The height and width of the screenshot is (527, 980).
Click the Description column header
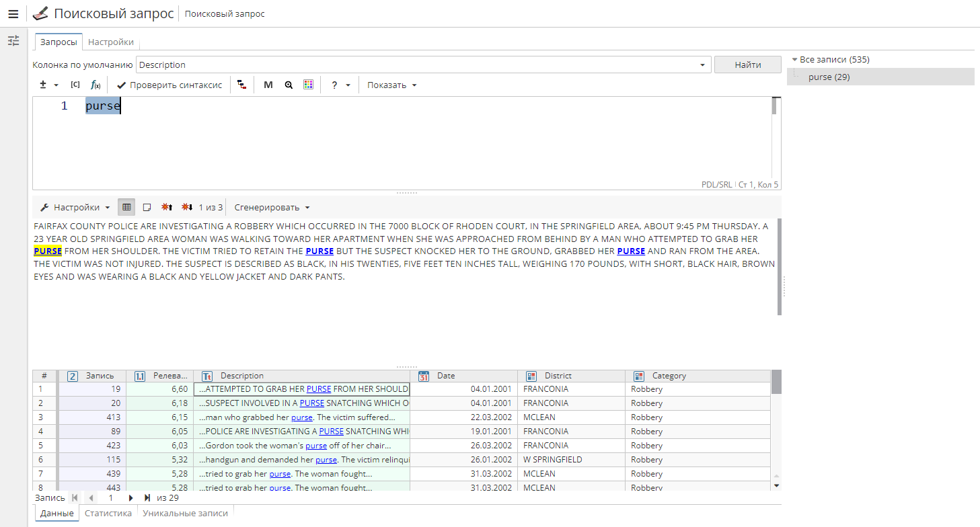coord(302,376)
